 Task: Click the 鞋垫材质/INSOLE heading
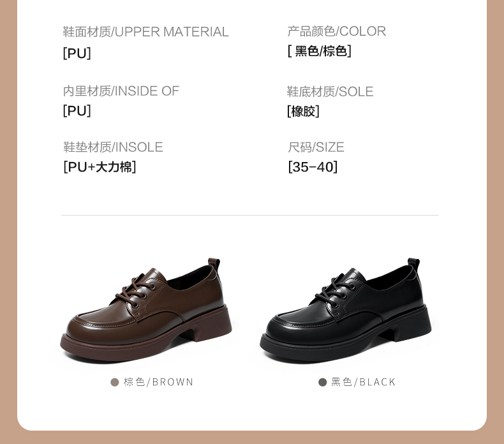pyautogui.click(x=113, y=147)
